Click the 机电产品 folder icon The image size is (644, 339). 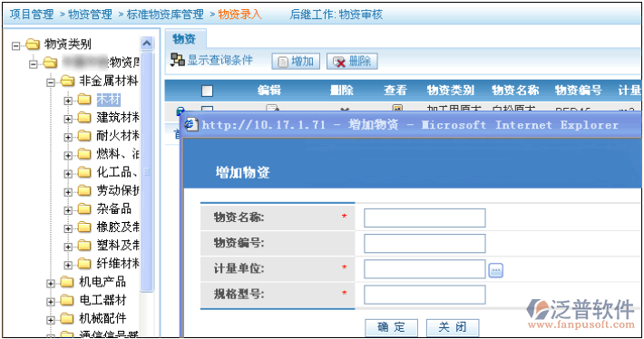coord(66,282)
